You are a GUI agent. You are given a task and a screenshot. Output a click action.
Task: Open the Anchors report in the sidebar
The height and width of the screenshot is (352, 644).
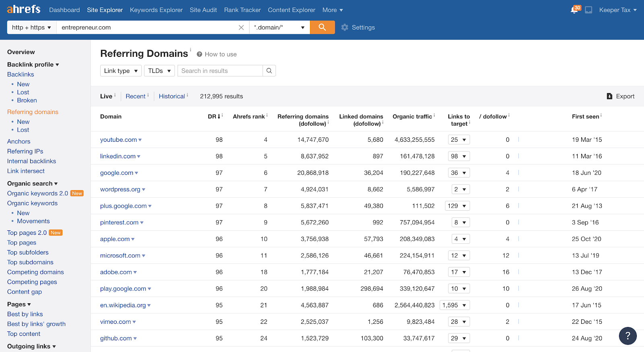click(19, 141)
